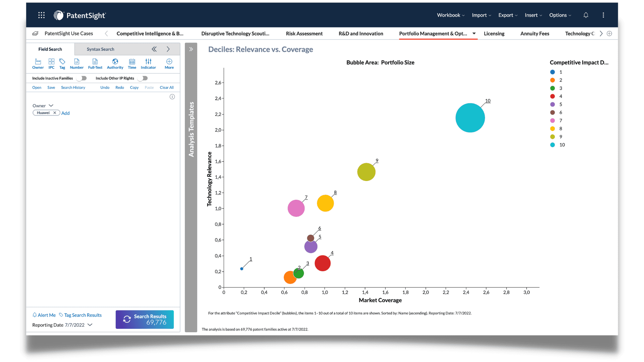Click Undo link
Image resolution: width=644 pixels, height=362 pixels.
coord(105,87)
